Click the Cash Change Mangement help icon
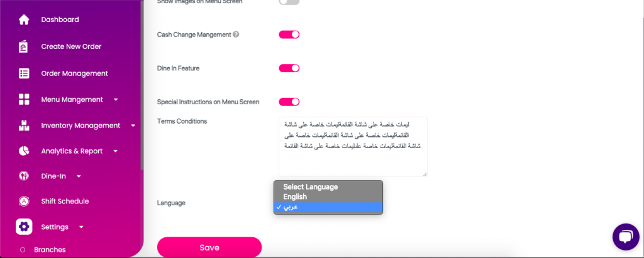Screen dimensions: 644x258 click(236, 35)
